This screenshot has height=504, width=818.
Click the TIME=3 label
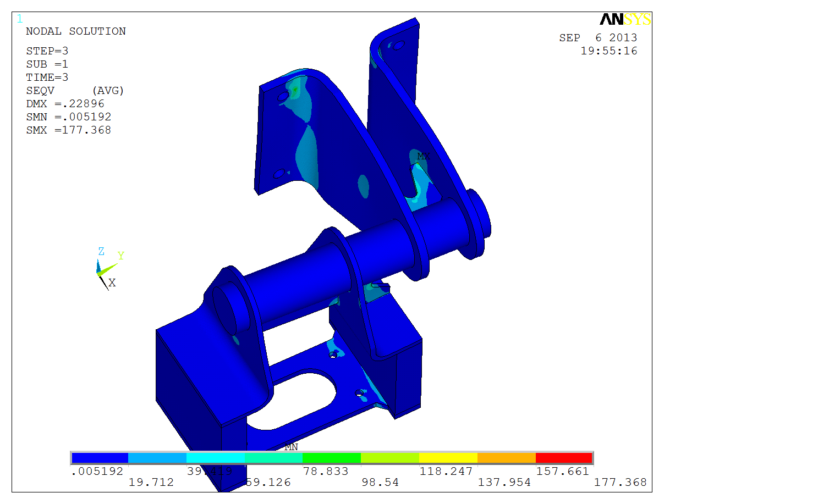coord(47,77)
